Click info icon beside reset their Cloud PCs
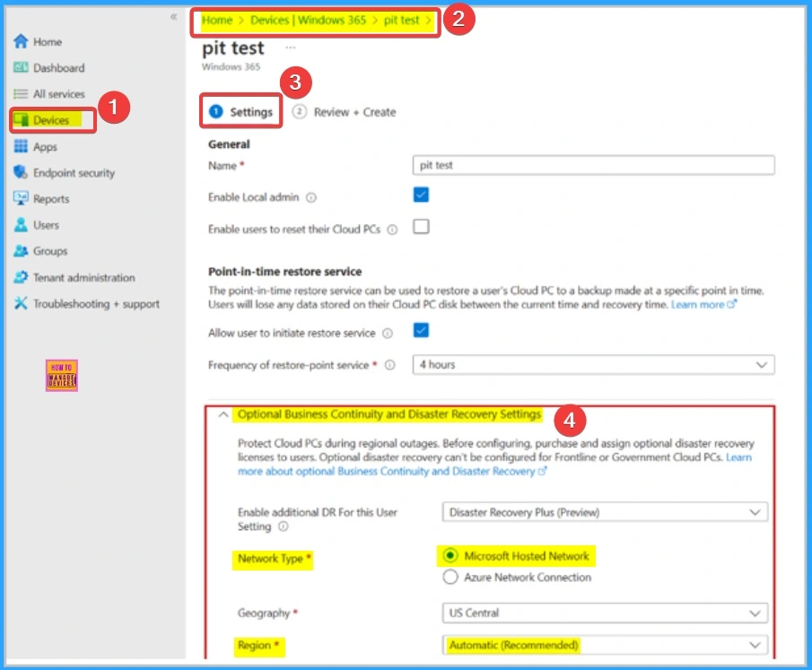The height and width of the screenshot is (670, 812). [392, 230]
